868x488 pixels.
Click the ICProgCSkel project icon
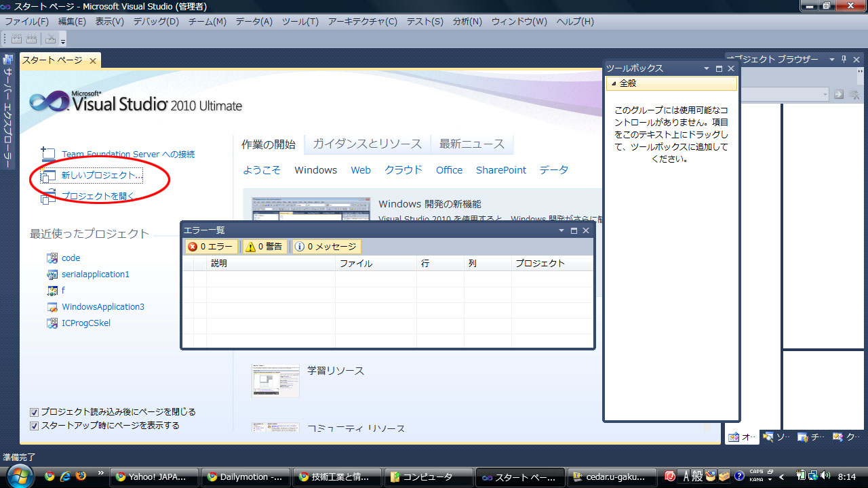[x=52, y=323]
